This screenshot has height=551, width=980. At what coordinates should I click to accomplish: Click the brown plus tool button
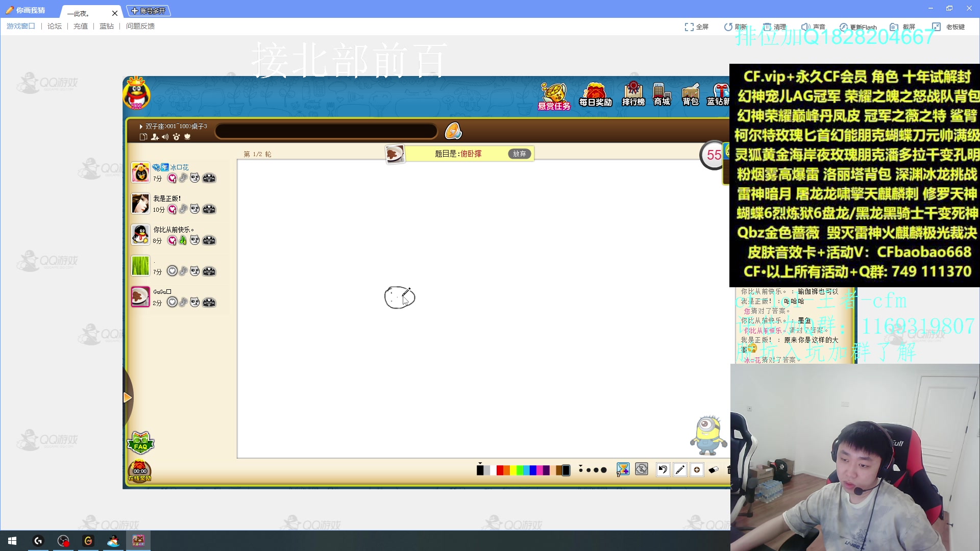(x=697, y=470)
